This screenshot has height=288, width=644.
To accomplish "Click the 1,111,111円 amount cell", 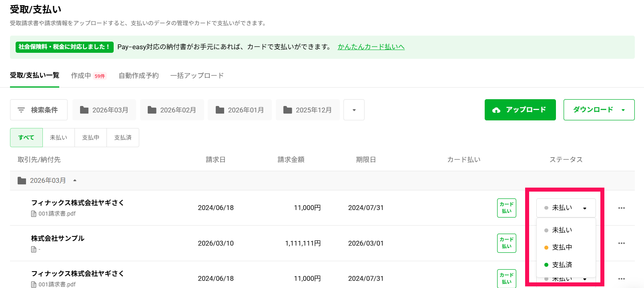I will (303, 243).
